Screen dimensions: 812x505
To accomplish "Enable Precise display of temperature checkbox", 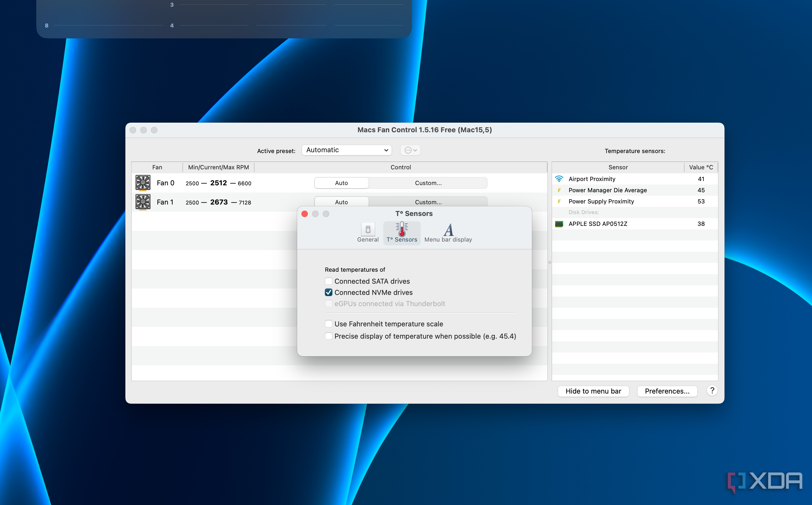I will point(328,336).
